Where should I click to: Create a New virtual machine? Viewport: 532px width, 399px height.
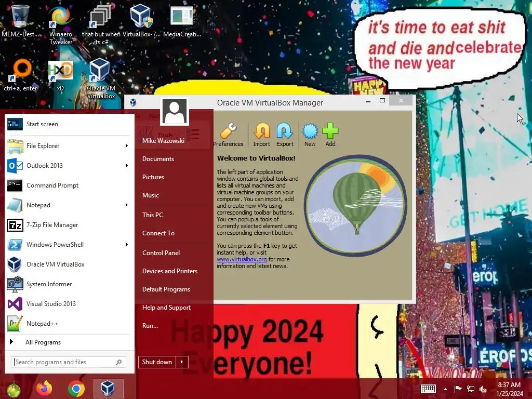[310, 135]
